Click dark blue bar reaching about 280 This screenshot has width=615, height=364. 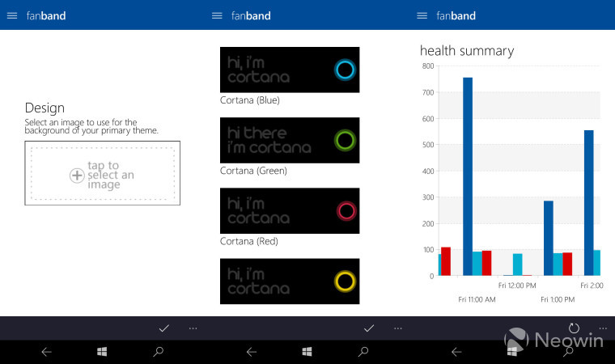click(549, 238)
